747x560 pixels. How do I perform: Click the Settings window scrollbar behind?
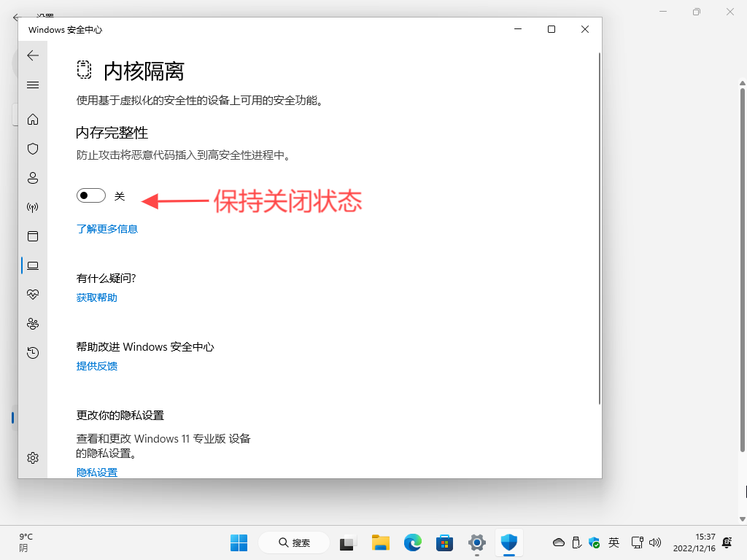pos(742,269)
